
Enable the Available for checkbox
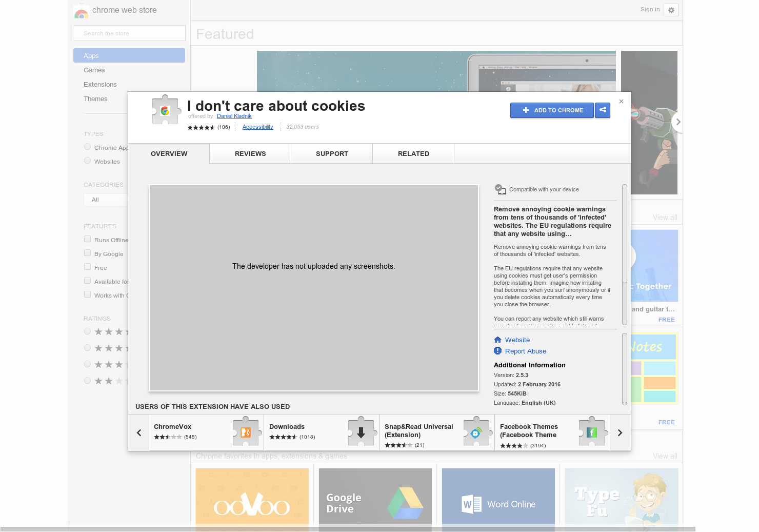pyautogui.click(x=87, y=281)
